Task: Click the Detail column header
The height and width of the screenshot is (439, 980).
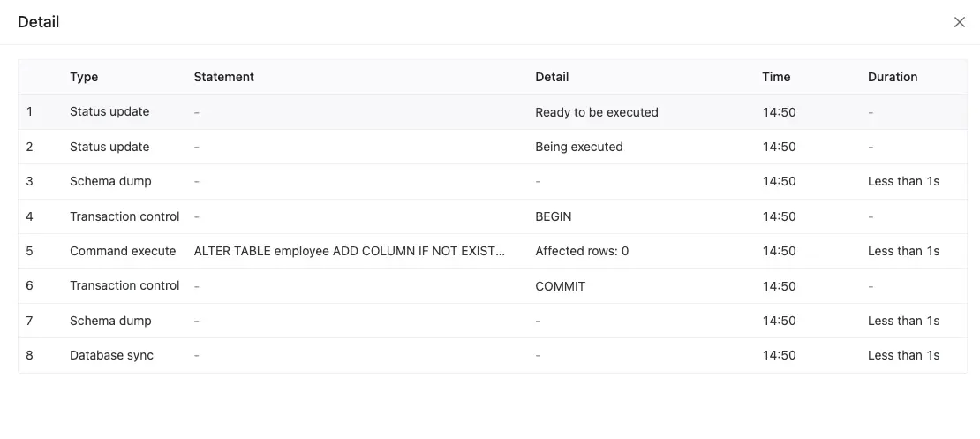Action: 552,77
